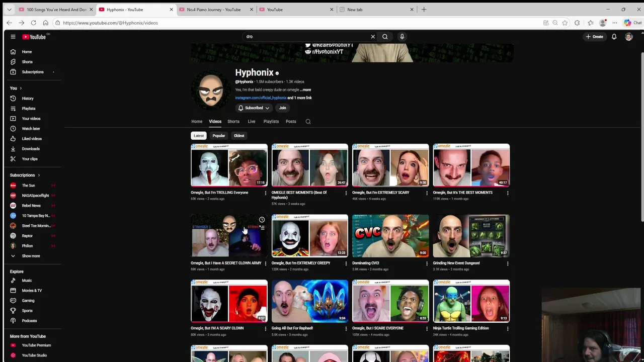
Task: Open Gaming in the Explore section
Action: [28, 301]
